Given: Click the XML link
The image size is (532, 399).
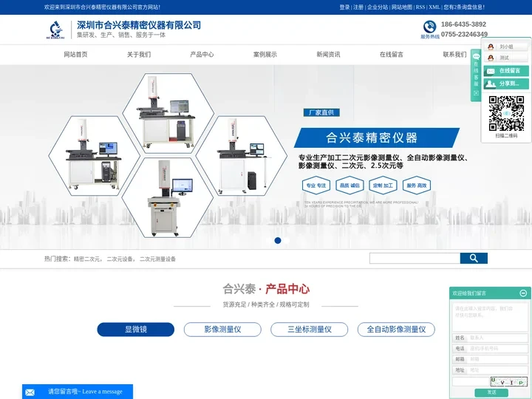Looking at the screenshot, I should 434,7.
